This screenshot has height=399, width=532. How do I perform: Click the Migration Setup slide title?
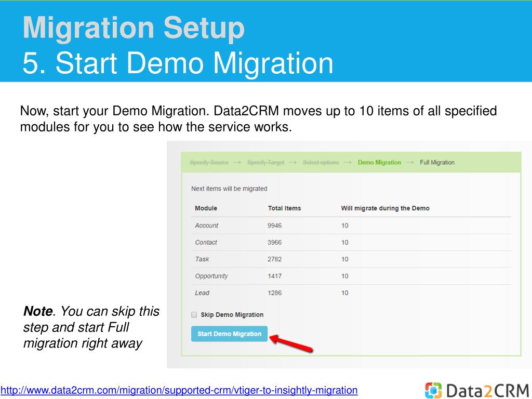click(x=134, y=28)
